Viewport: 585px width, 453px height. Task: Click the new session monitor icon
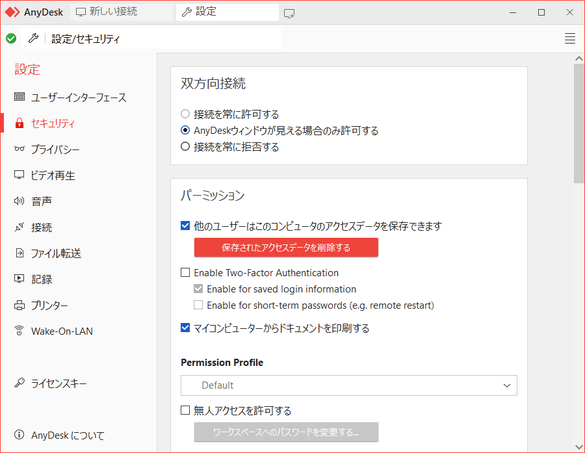point(289,14)
